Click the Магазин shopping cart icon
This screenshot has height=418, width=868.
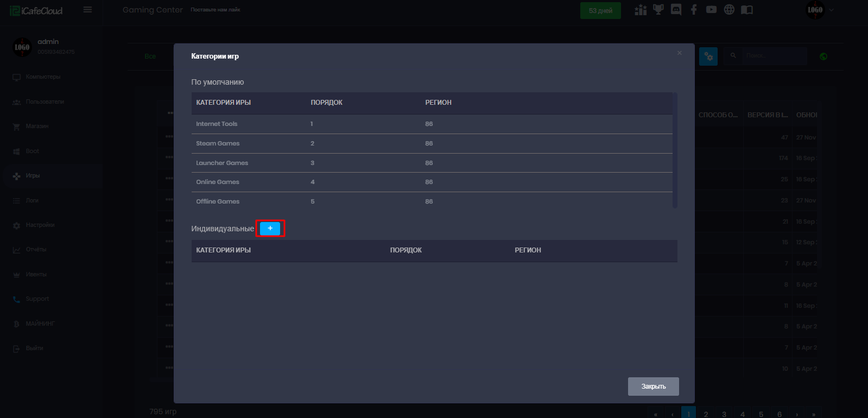click(16, 126)
